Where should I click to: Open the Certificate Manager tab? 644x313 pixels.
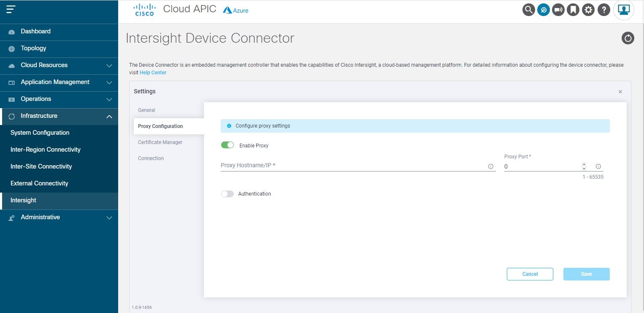160,142
